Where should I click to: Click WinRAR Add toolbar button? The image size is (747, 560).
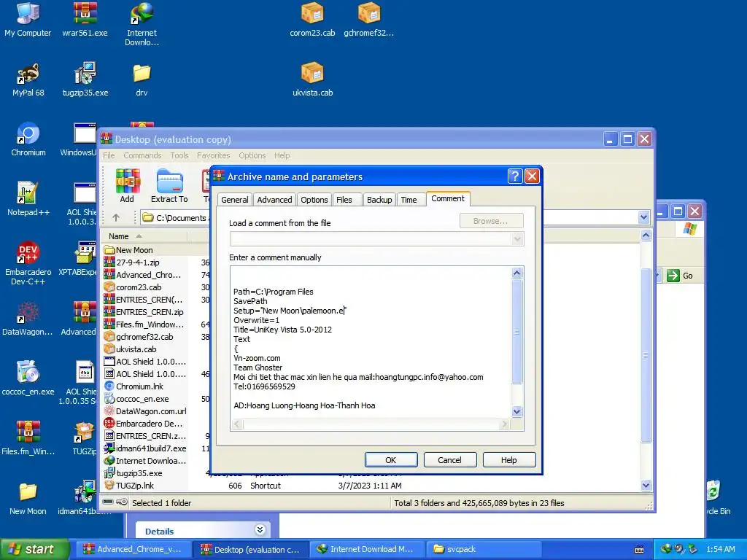click(x=127, y=186)
